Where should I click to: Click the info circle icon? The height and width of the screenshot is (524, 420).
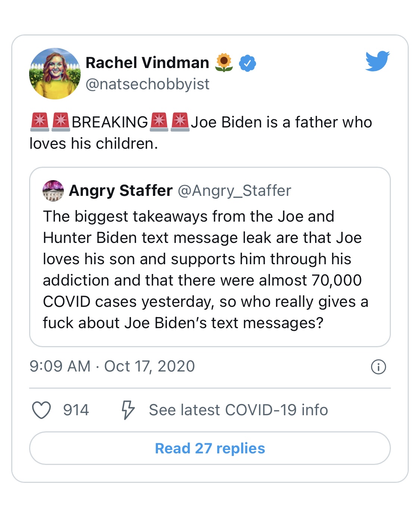click(x=378, y=367)
